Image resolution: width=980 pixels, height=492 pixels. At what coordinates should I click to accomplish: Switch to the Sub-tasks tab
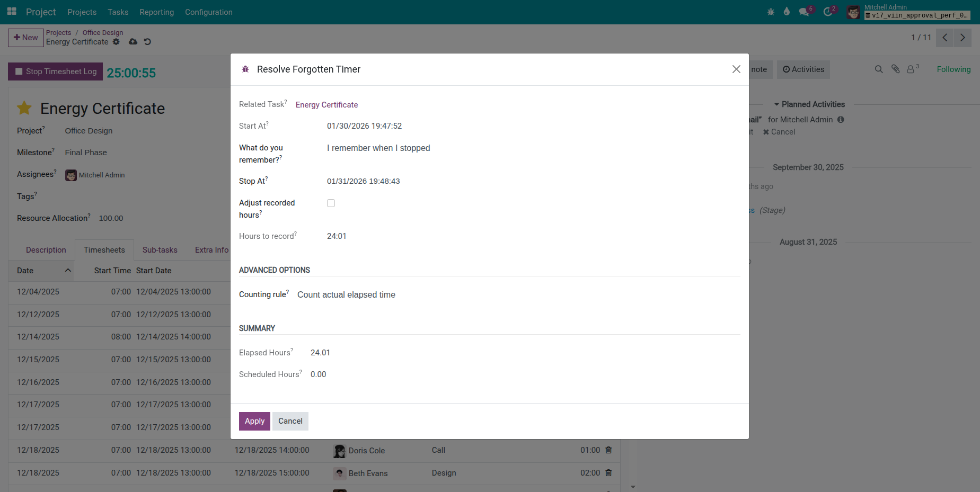160,250
